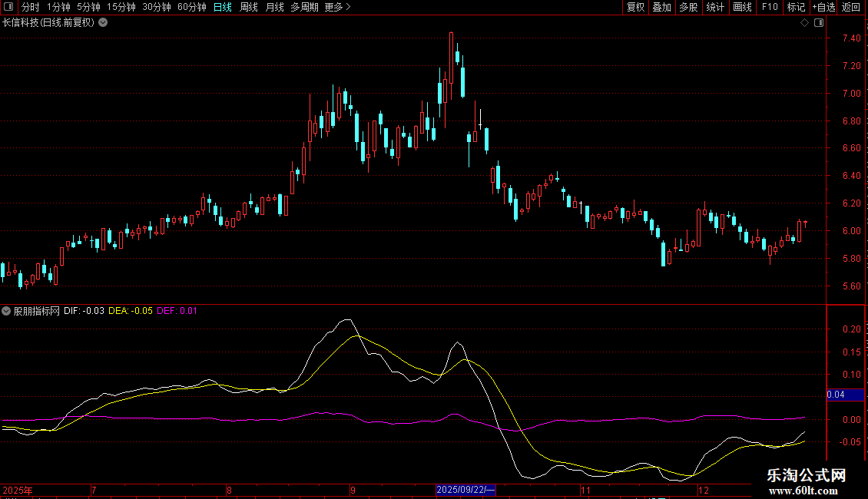The image size is (868, 499).
Task: Click the month 7 marker on date axis
Action: 94,490
